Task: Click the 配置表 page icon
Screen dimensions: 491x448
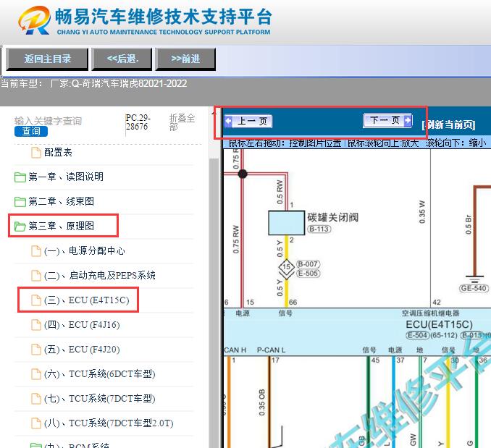Action: [36, 153]
